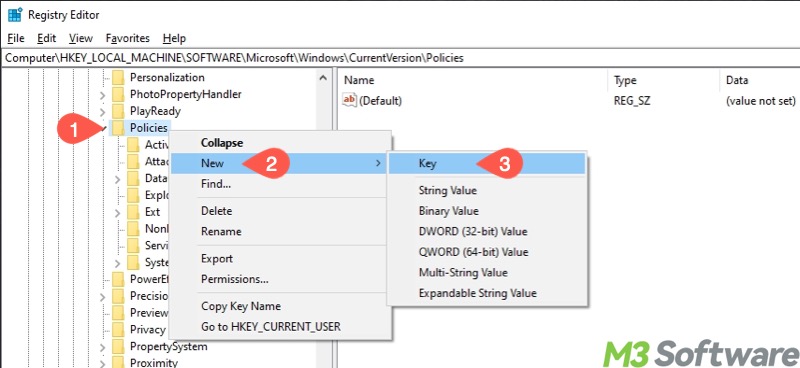Select Key in the New submenu
Screen dimensions: 800x368
pyautogui.click(x=487, y=163)
